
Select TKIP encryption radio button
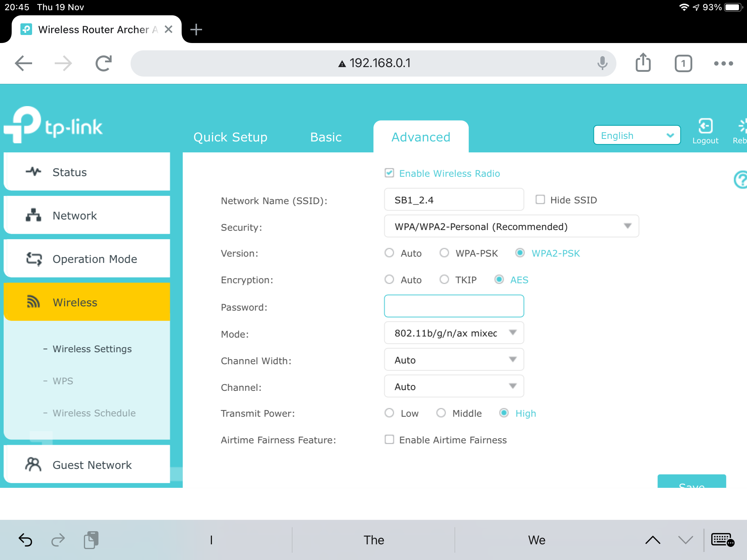(444, 280)
